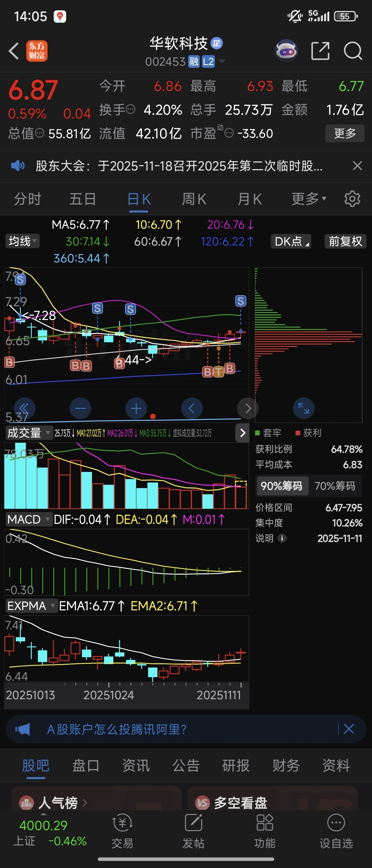Open the 前复权 adjustment selector

tap(345, 241)
